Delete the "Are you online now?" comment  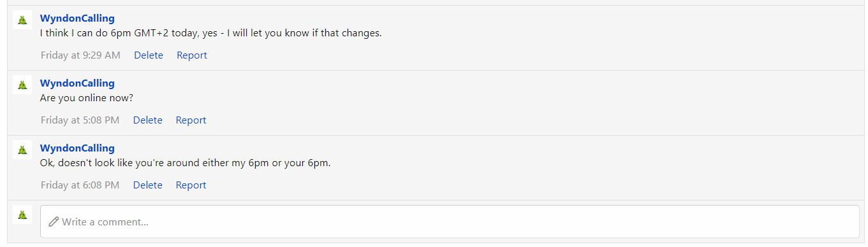148,120
